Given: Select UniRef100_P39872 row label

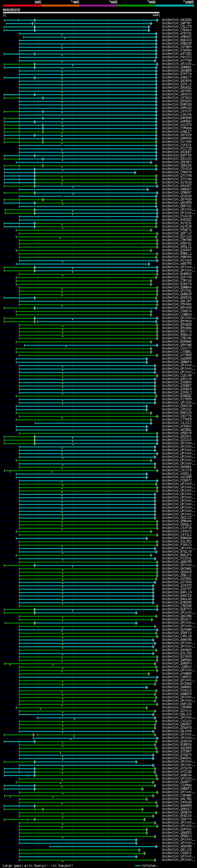Looking at the screenshot, I should [x=176, y=481].
